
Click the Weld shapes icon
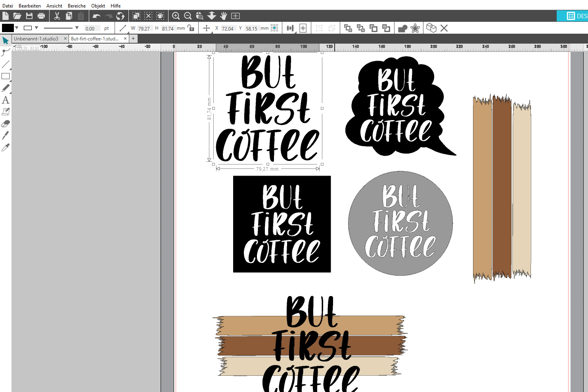pos(403,28)
